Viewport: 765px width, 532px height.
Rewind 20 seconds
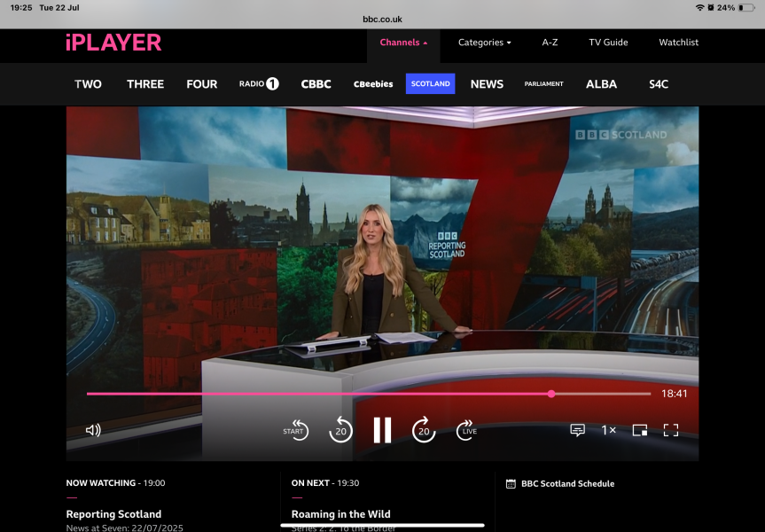tap(340, 430)
